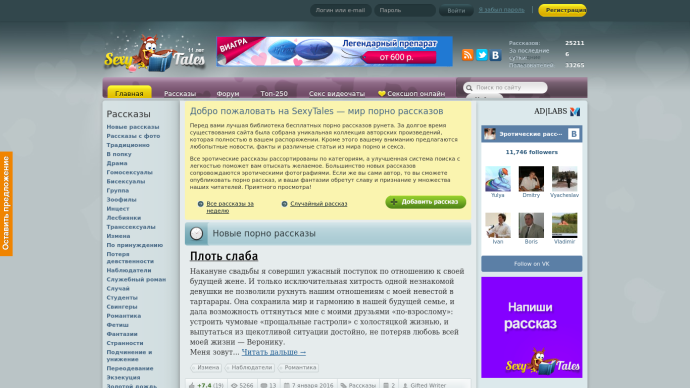Click the thumbs-up rating icon
Image resolution: width=690 pixels, height=388 pixels.
(192, 385)
